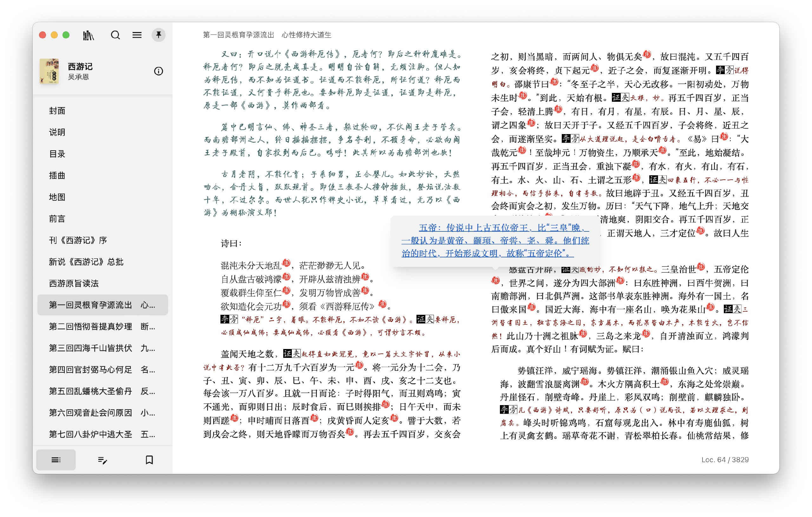Click the footnote marker after 波翻雪浪蜃离渊
The image size is (812, 517).
pyautogui.click(x=585, y=381)
